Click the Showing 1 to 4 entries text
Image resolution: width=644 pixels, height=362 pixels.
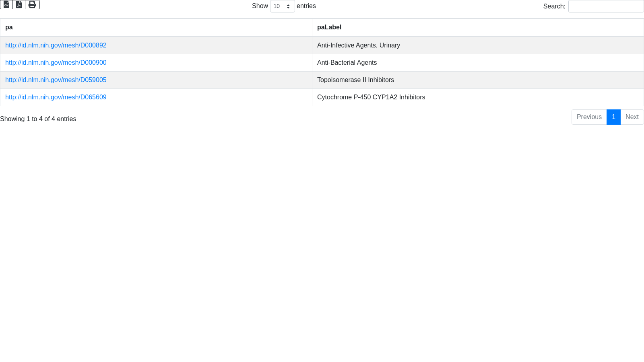click(x=38, y=119)
